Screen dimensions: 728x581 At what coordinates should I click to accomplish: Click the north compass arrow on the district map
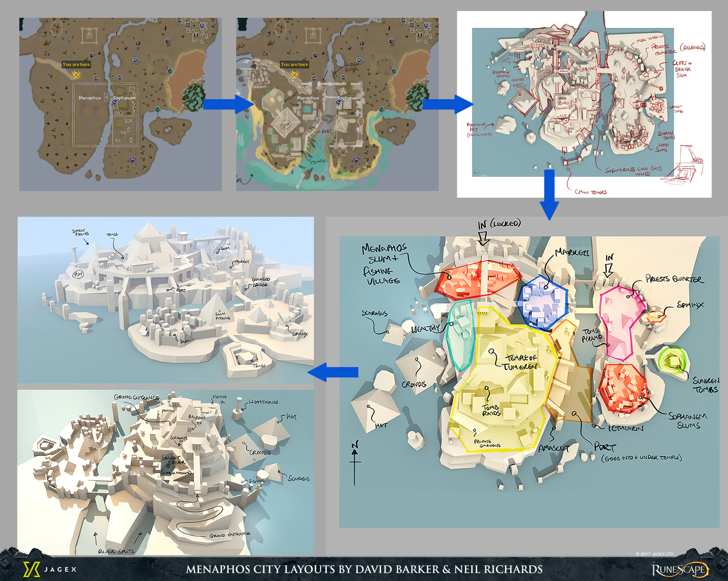355,463
